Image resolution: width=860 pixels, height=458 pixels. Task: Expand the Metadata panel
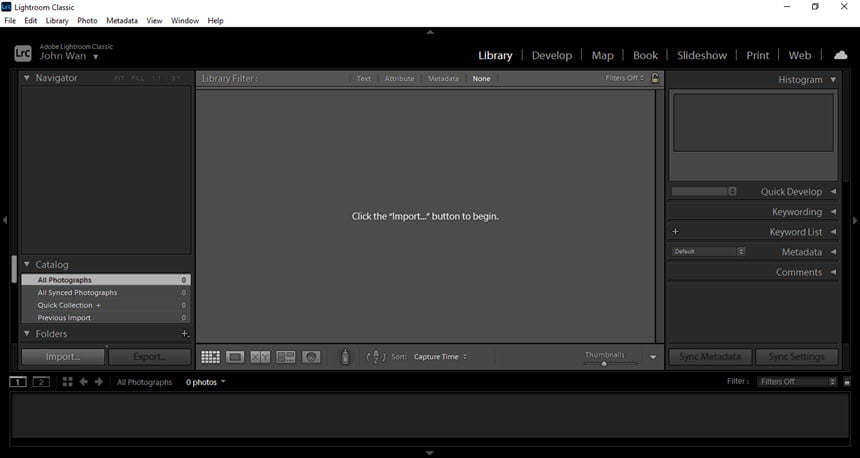point(833,252)
